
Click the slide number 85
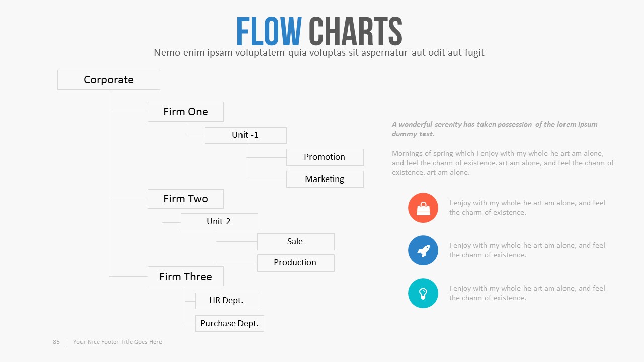pyautogui.click(x=56, y=342)
